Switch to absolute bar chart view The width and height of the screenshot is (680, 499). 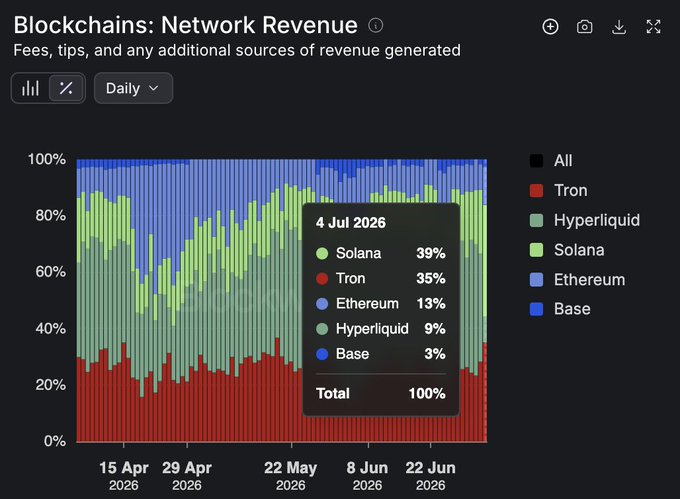click(x=30, y=88)
